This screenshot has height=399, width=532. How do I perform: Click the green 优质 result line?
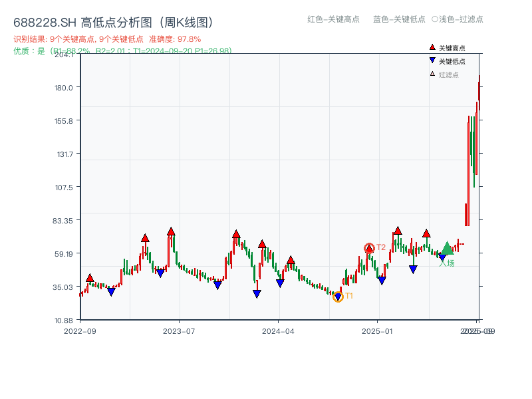pos(122,51)
